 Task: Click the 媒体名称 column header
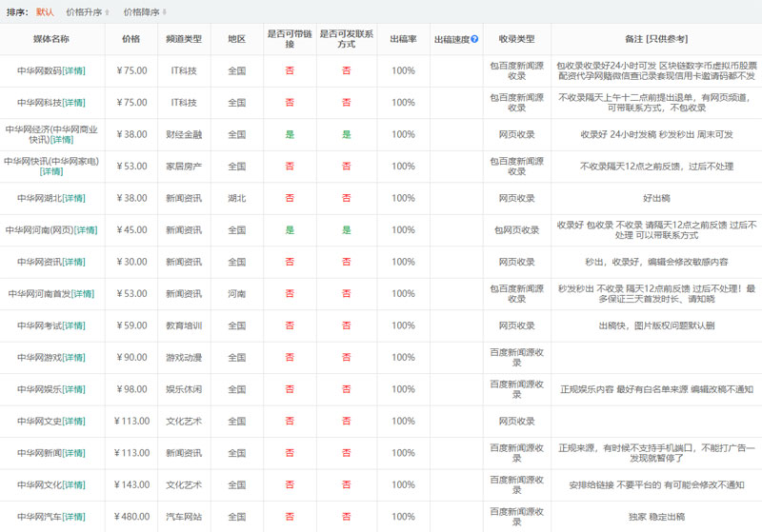51,39
